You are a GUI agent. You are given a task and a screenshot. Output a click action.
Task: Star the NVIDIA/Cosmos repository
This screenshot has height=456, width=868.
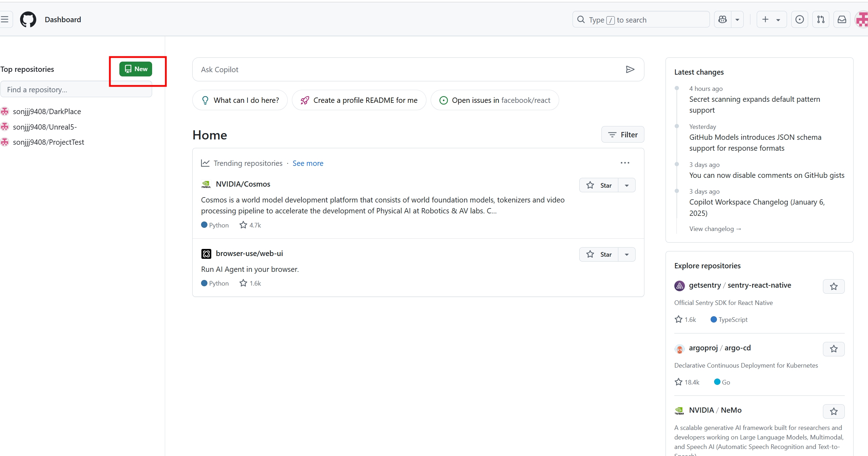pyautogui.click(x=599, y=185)
